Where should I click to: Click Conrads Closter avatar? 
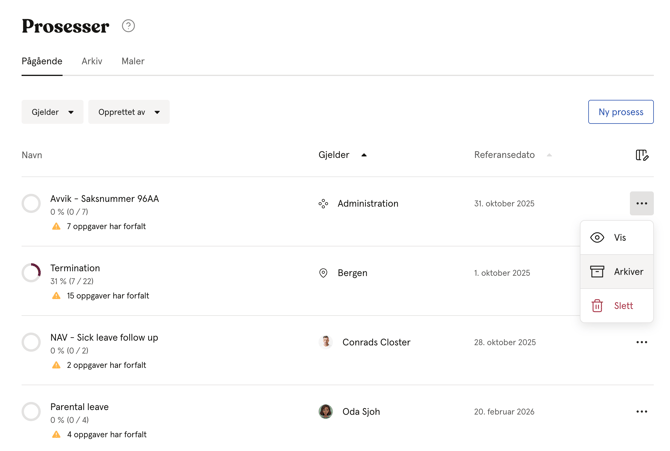[326, 342]
